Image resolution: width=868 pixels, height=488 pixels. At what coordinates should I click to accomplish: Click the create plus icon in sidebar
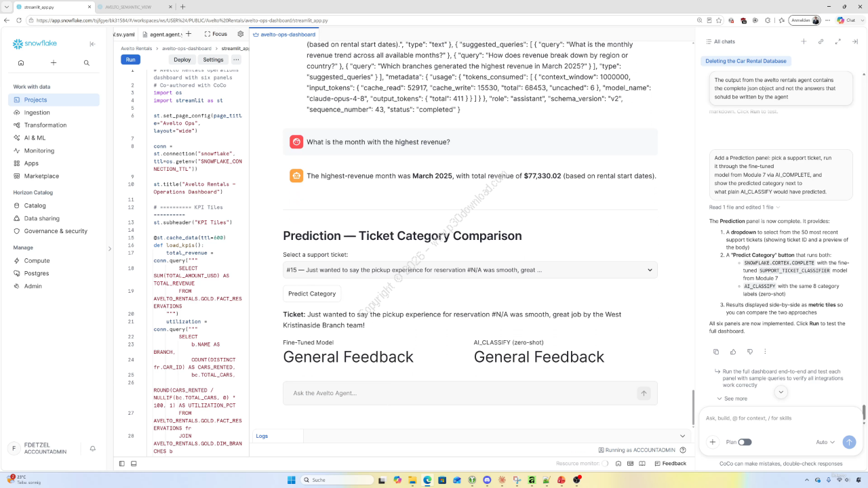54,63
